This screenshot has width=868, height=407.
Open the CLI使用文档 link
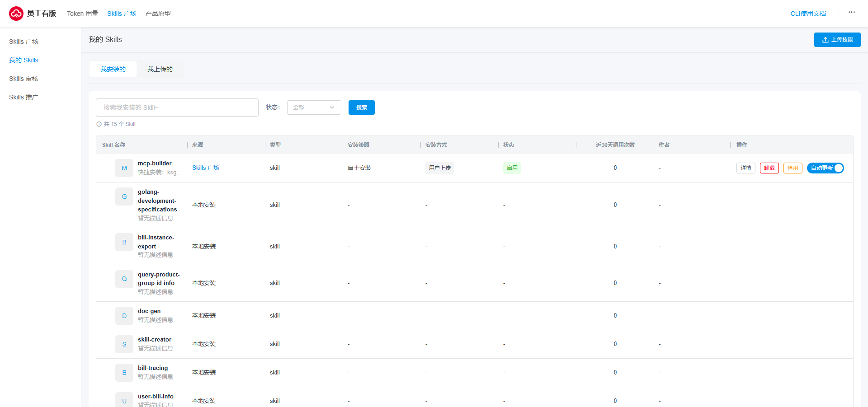(808, 14)
